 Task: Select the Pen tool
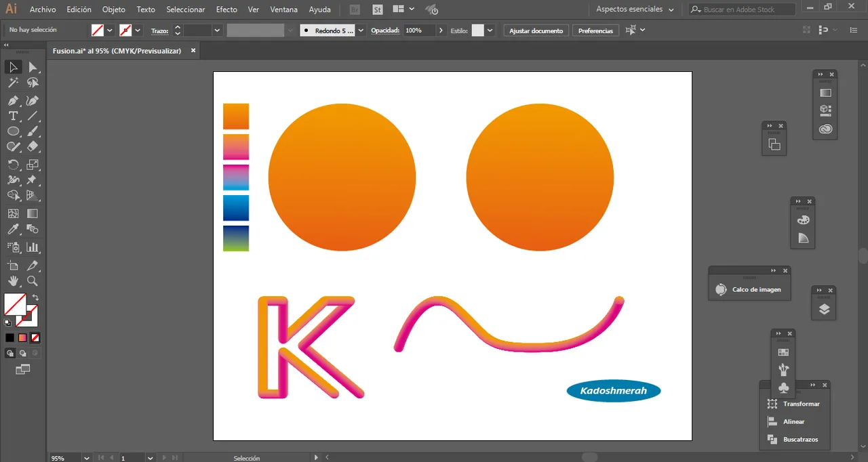click(13, 100)
